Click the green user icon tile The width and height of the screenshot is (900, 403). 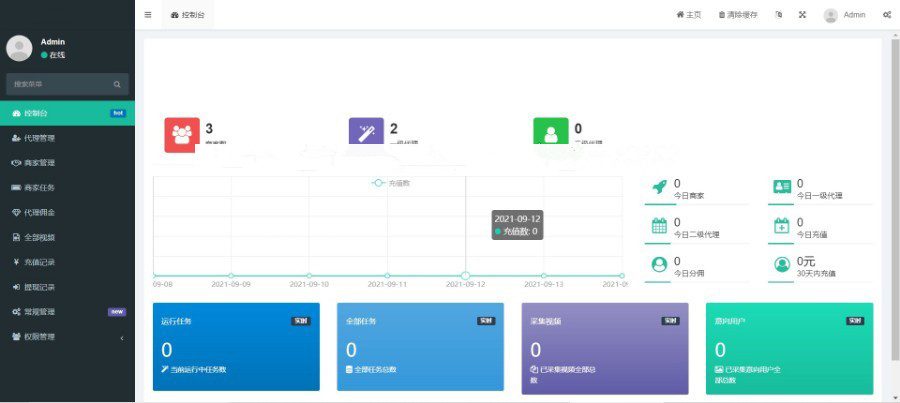click(x=550, y=134)
